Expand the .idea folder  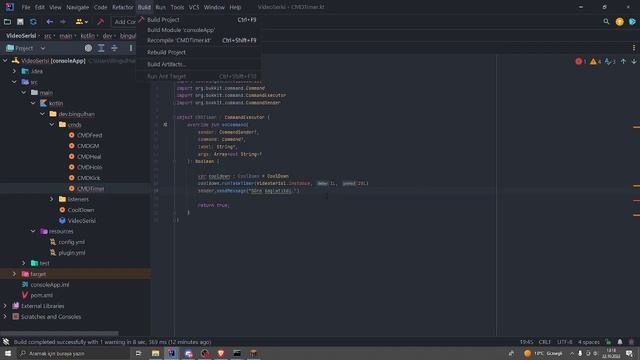coord(15,71)
